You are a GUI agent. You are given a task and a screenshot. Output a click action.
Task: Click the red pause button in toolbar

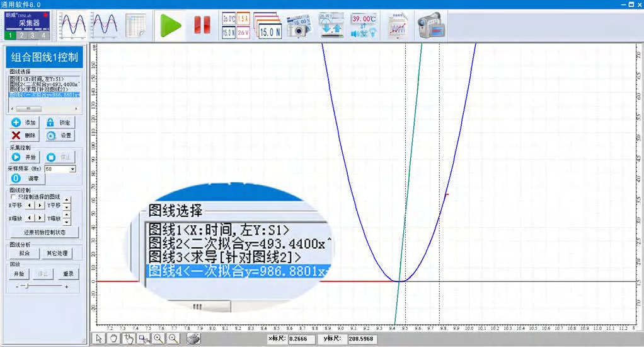pos(202,26)
